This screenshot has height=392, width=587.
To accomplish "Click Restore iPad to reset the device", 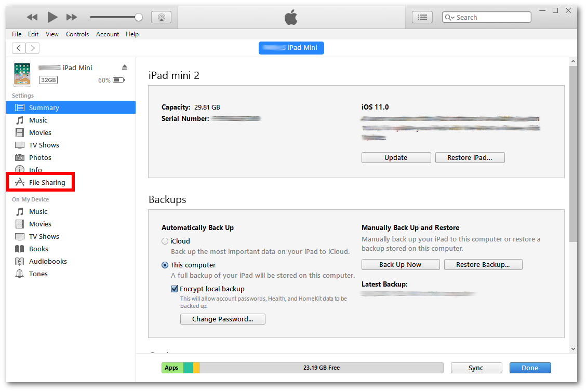I will [x=470, y=157].
